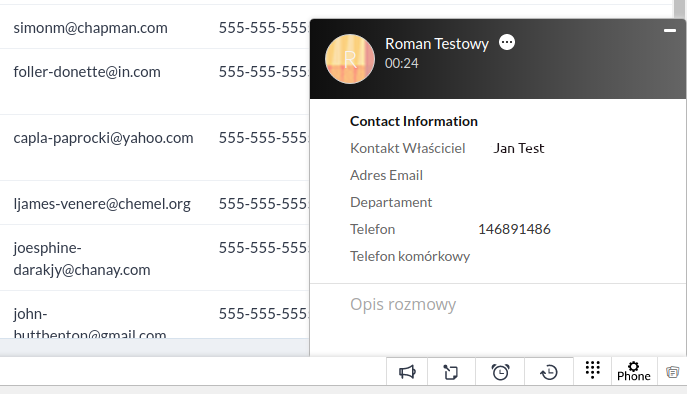Screen dimensions: 687x394
Task: Open the Roman Testowy contact name
Action: 437,44
